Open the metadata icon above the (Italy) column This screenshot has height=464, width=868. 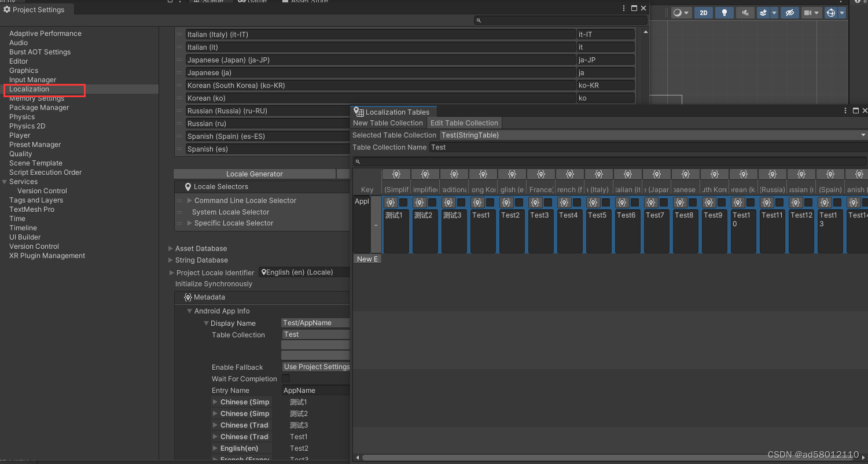[x=599, y=174]
